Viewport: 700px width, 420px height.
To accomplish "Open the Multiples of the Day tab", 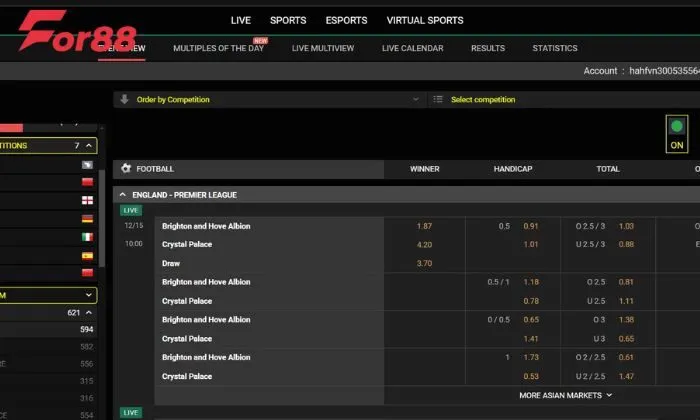I will [x=218, y=48].
